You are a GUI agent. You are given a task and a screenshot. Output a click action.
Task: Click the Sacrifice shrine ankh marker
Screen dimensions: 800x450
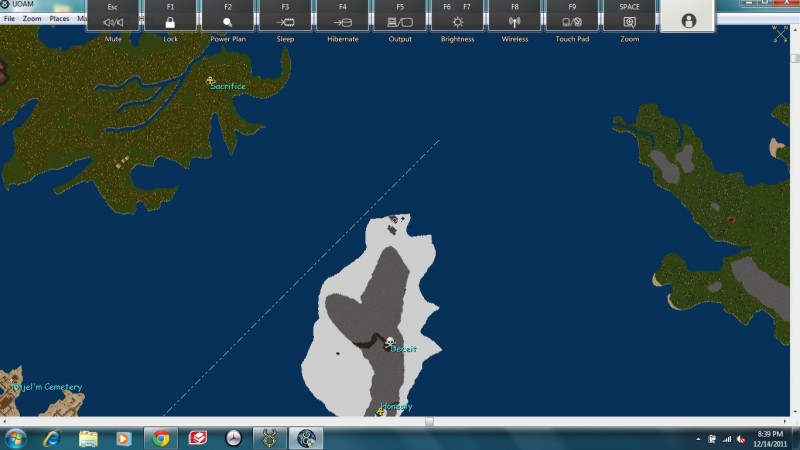(210, 80)
